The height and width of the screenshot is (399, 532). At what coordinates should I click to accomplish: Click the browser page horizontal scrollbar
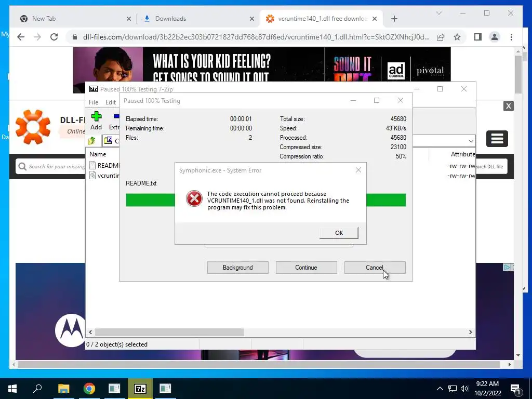coord(259,364)
